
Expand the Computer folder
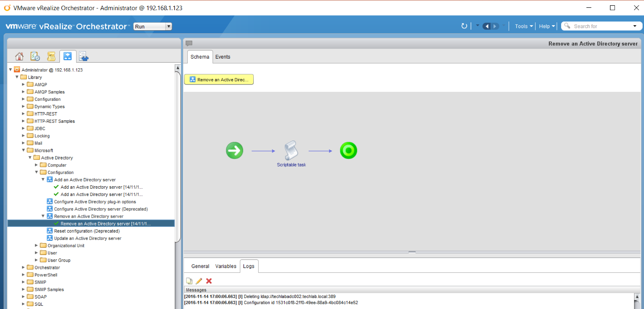click(x=37, y=165)
